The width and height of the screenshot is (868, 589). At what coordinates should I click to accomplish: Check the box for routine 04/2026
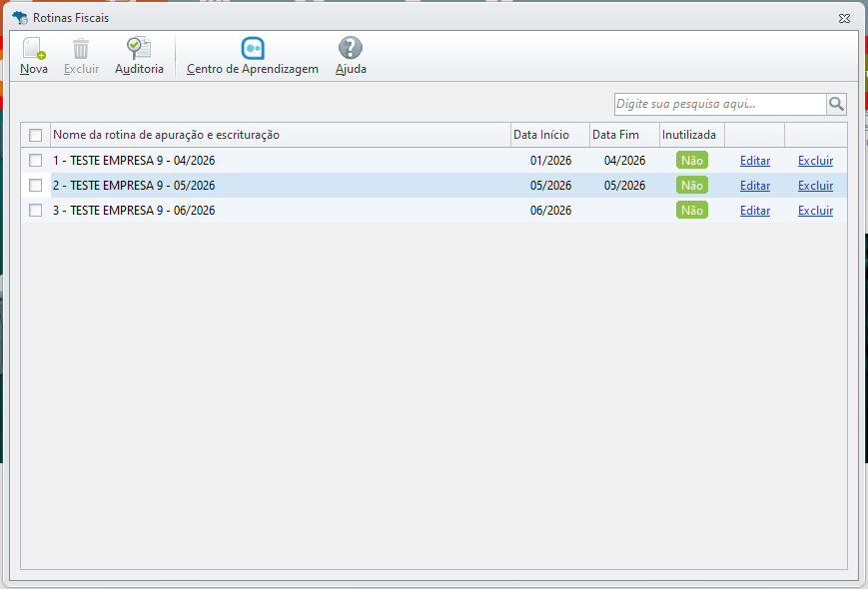point(35,161)
